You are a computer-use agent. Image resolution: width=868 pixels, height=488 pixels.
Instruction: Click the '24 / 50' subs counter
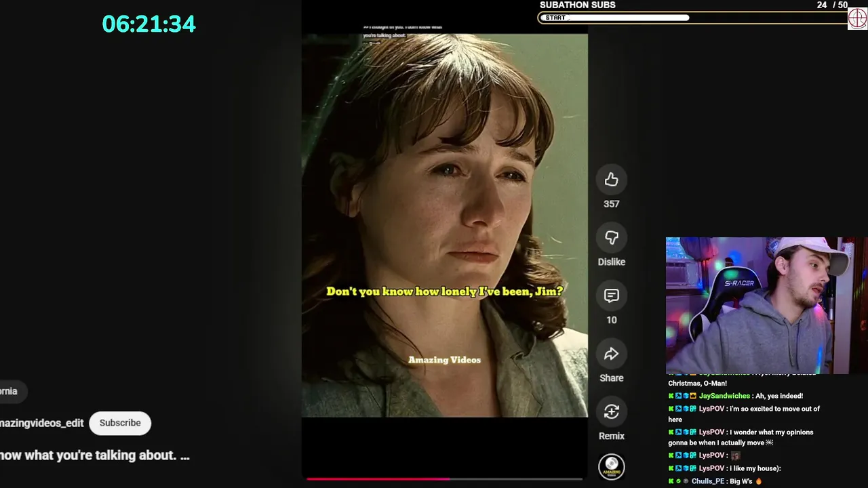pyautogui.click(x=832, y=5)
